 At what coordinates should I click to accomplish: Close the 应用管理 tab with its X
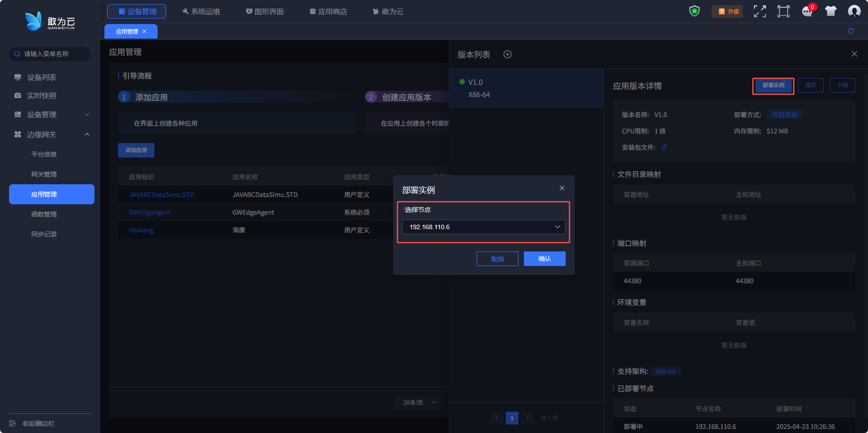(x=144, y=31)
